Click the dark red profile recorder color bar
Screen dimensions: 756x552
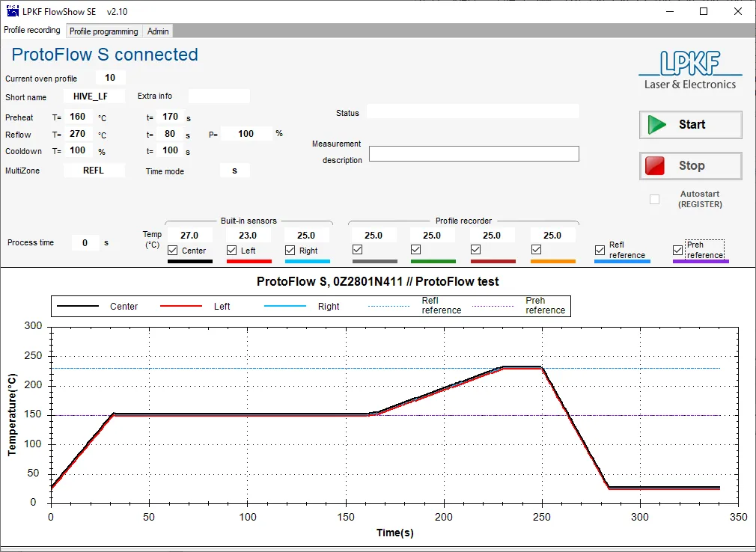tap(493, 262)
